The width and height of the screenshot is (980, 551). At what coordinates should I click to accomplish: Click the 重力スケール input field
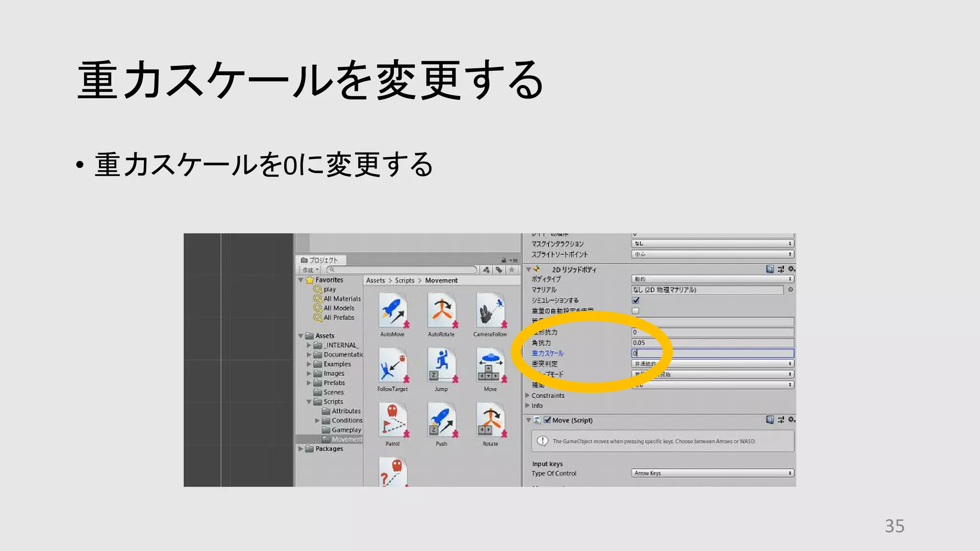click(x=713, y=353)
